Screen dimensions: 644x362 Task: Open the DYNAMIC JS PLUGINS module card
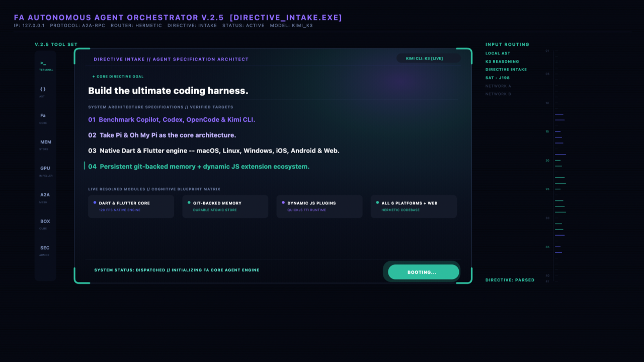point(319,206)
